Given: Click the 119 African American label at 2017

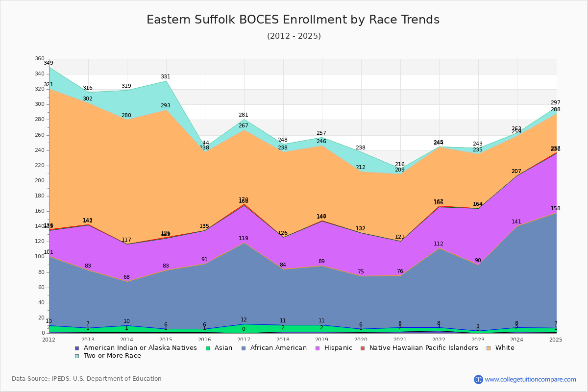Looking at the screenshot, I should (244, 239).
